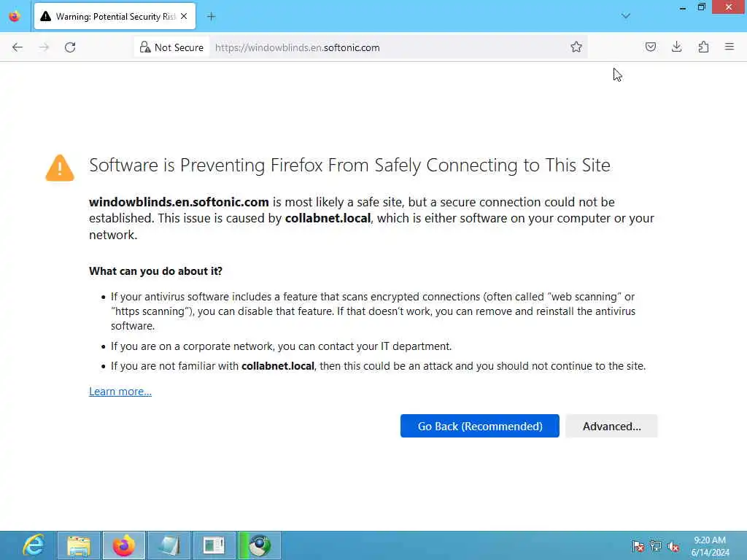Screen dimensions: 747x560
Task: Minimize the Firefox window
Action: [x=683, y=7]
